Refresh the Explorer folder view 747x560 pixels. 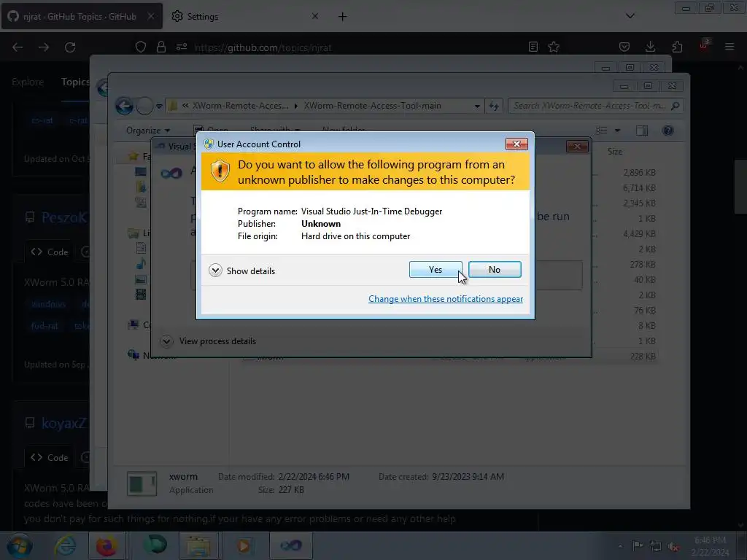pos(494,106)
